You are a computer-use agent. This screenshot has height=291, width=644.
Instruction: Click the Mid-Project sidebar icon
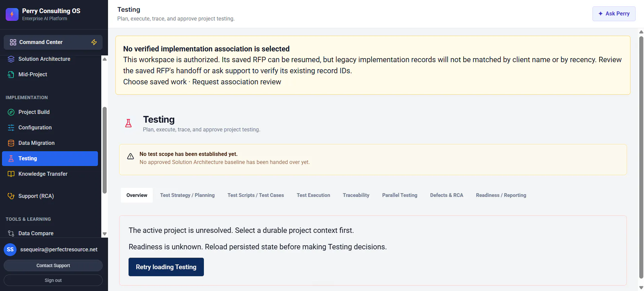pyautogui.click(x=11, y=74)
